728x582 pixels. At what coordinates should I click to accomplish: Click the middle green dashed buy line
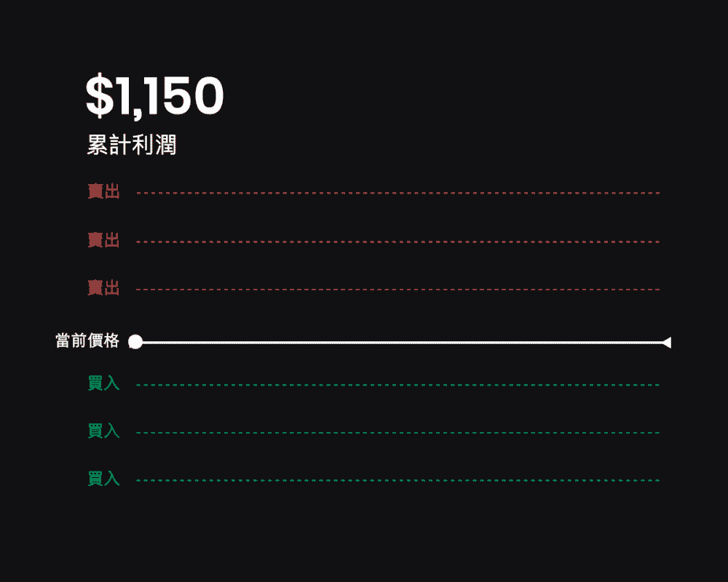398,433
